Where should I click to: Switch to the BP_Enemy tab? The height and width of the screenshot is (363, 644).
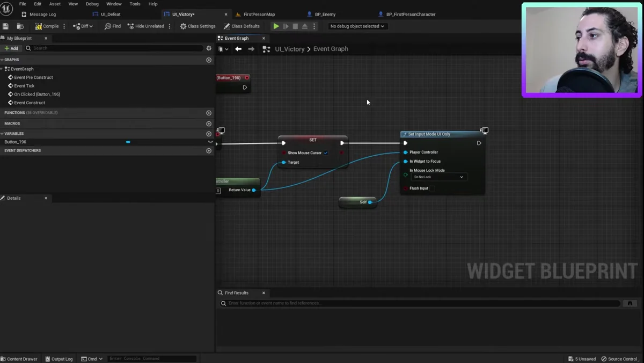click(x=325, y=14)
